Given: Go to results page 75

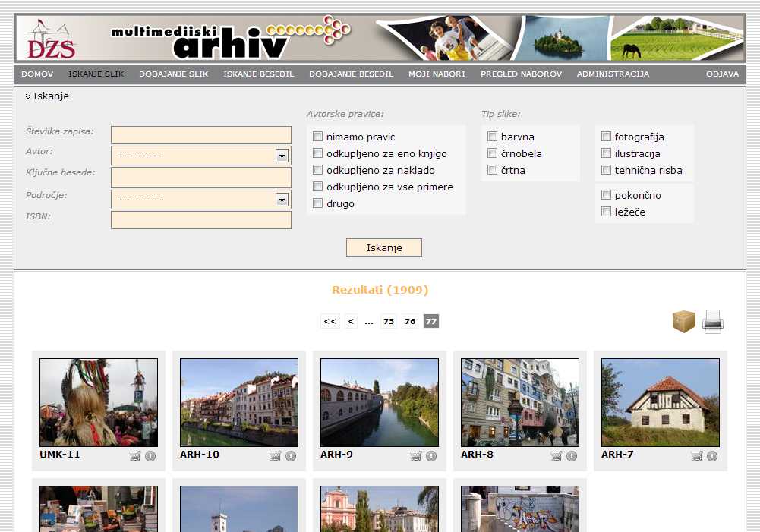Looking at the screenshot, I should point(389,321).
